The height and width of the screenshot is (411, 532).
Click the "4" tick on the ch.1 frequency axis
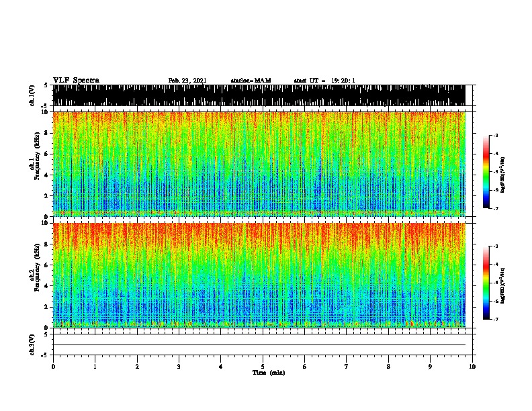(x=47, y=175)
